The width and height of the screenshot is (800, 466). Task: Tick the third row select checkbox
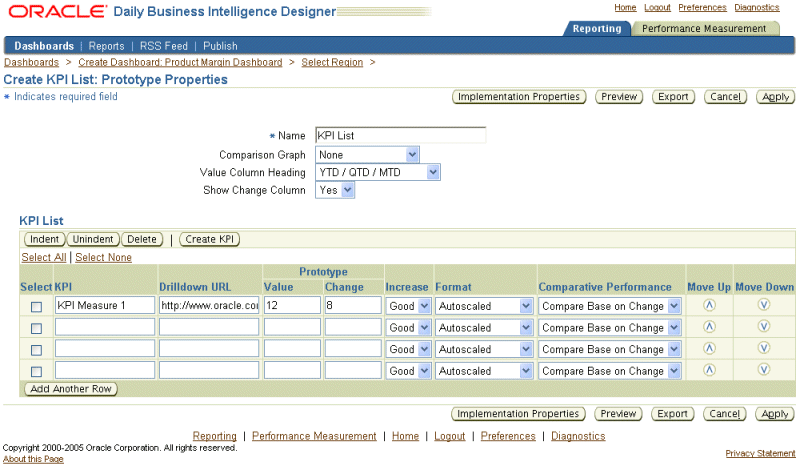tap(36, 350)
